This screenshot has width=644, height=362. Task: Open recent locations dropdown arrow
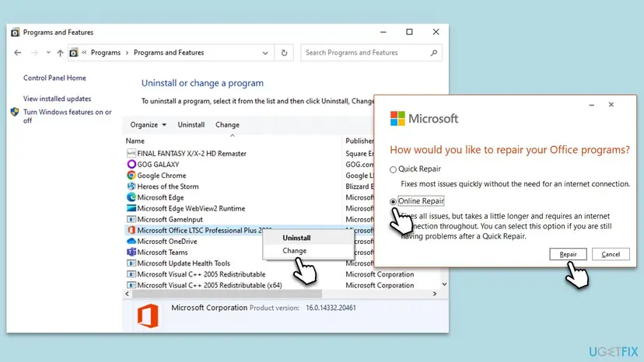click(48, 53)
